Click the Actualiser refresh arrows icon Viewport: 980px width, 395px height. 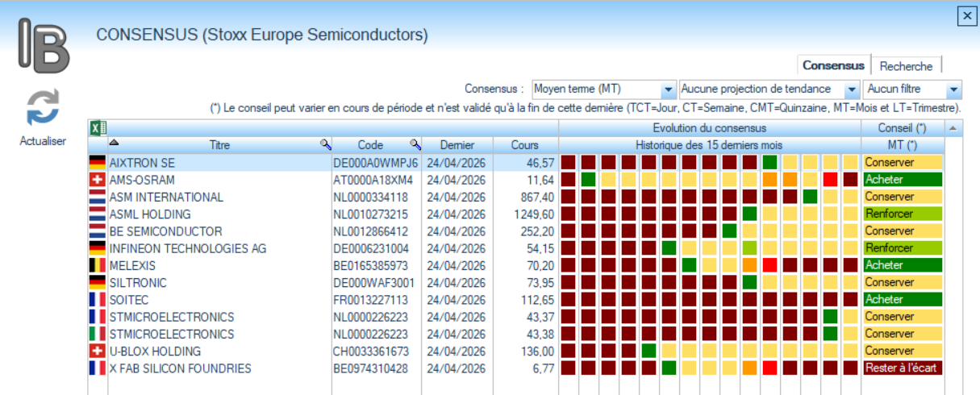point(43,108)
